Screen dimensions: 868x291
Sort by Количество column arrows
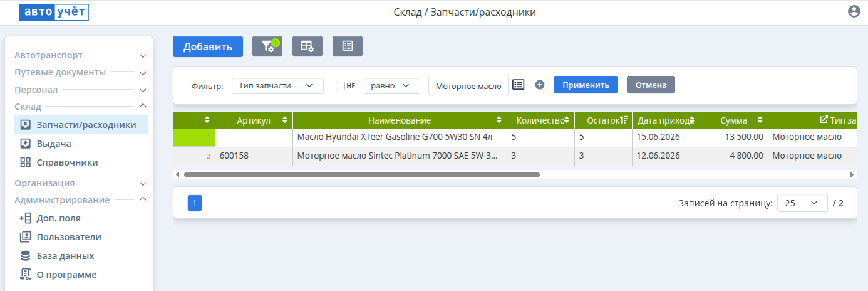click(x=566, y=120)
